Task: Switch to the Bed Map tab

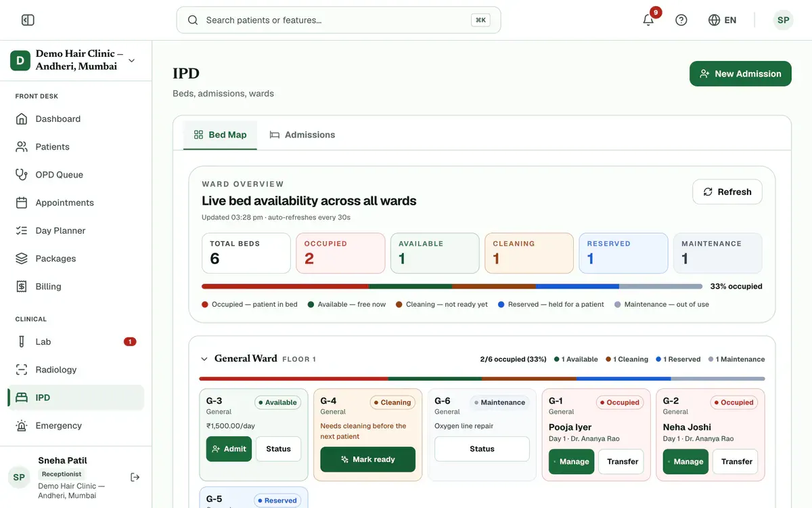Action: (220, 135)
